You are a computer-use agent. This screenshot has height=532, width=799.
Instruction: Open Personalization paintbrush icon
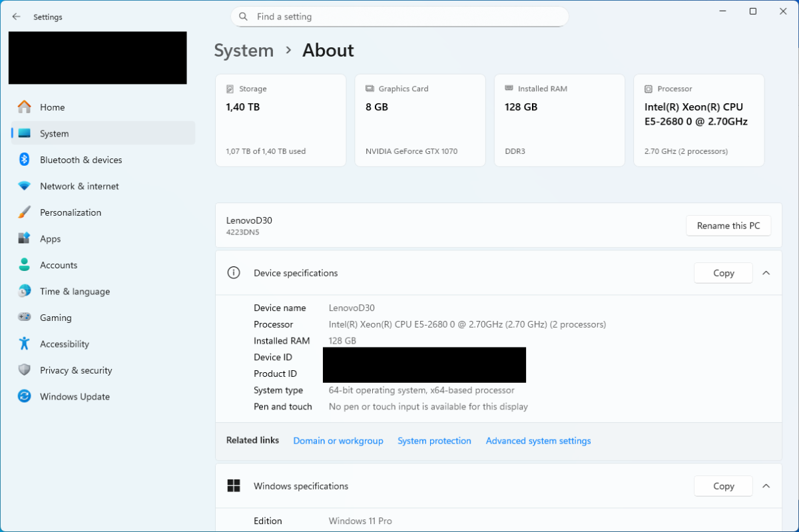coord(25,212)
